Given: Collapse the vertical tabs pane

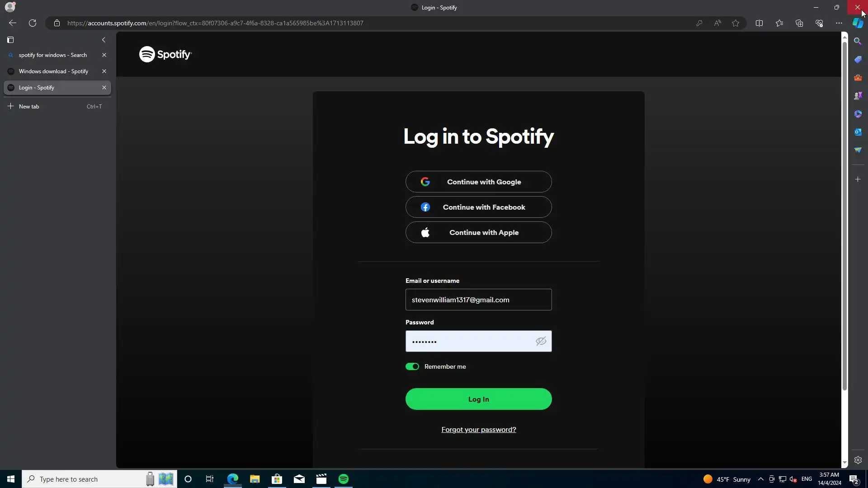Looking at the screenshot, I should (104, 40).
